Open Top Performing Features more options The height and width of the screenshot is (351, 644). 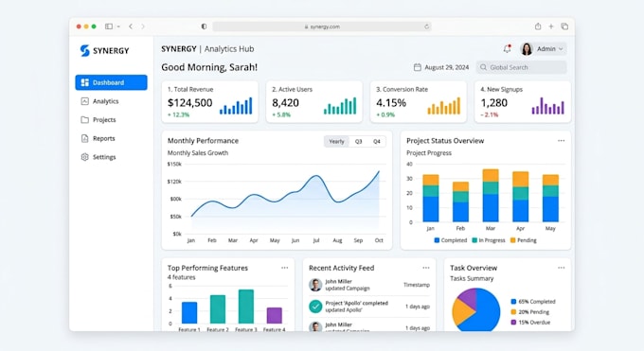click(x=285, y=268)
